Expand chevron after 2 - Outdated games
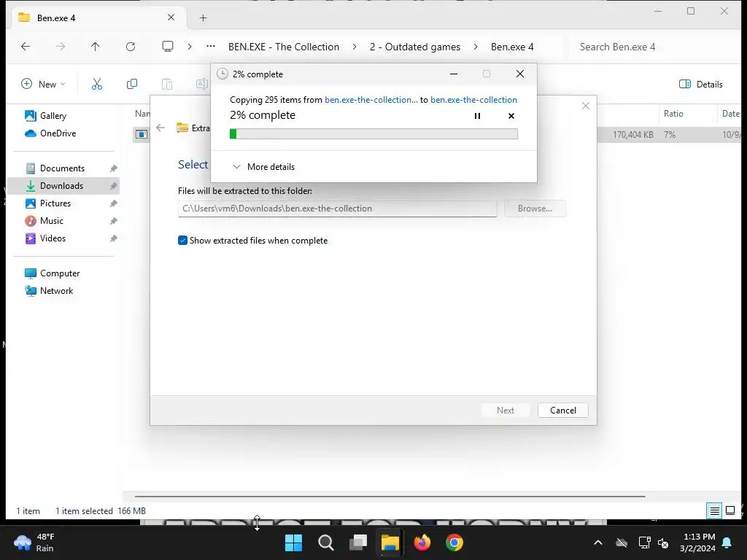Image resolution: width=747 pixels, height=560 pixels. click(476, 47)
